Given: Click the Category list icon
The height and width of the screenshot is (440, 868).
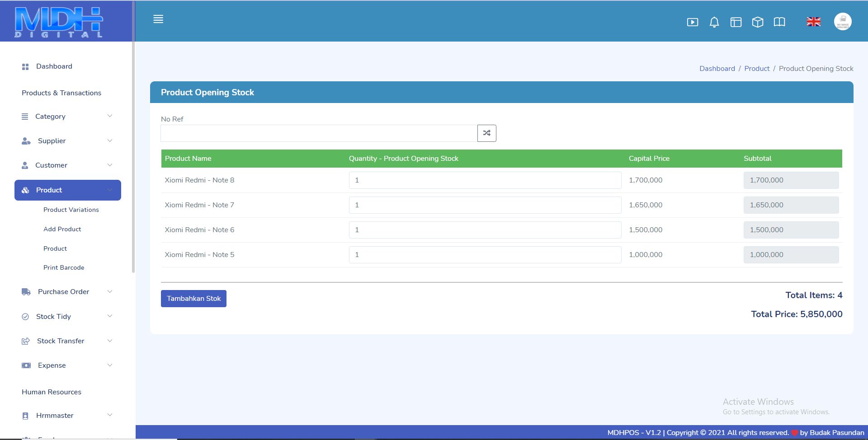Looking at the screenshot, I should (x=25, y=117).
